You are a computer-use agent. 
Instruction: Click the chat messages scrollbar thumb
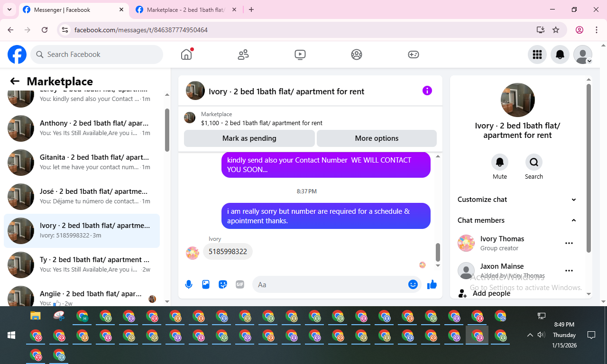(438, 252)
